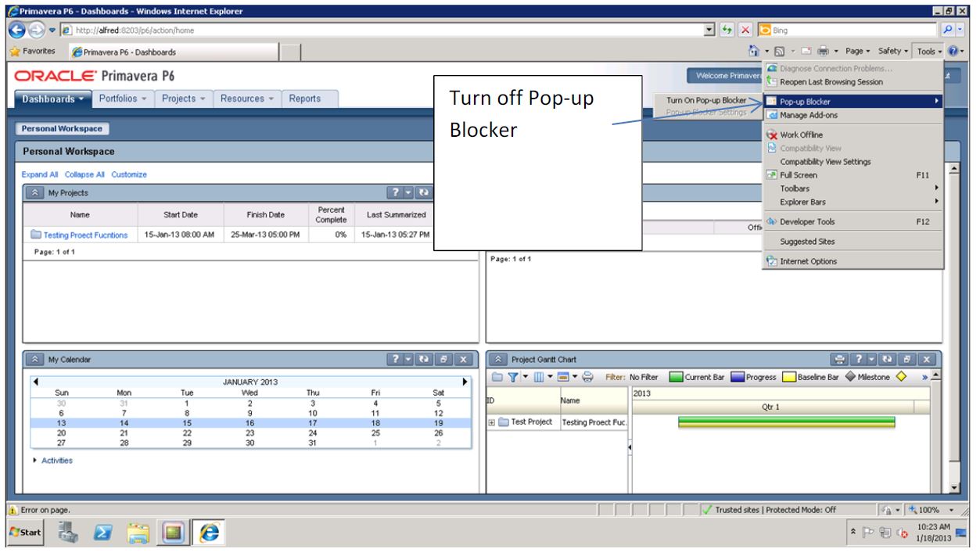The width and height of the screenshot is (980, 556).
Task: Click Reopen Last Browsing Session
Action: pos(853,82)
